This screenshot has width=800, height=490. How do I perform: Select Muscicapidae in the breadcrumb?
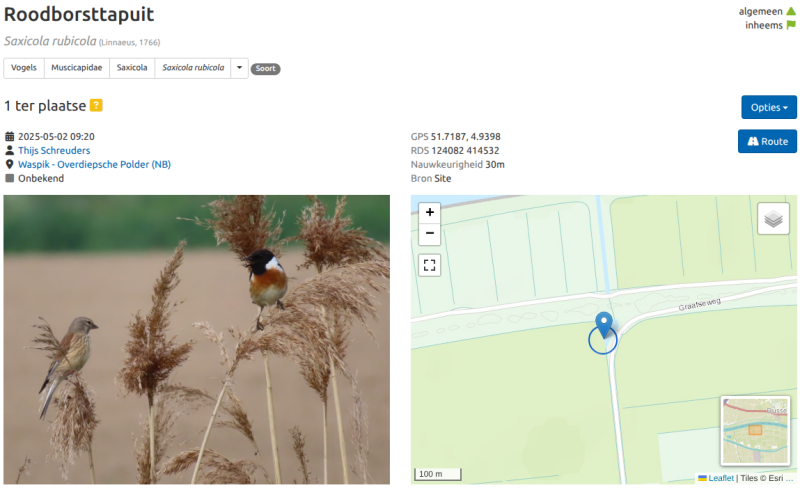coord(77,67)
